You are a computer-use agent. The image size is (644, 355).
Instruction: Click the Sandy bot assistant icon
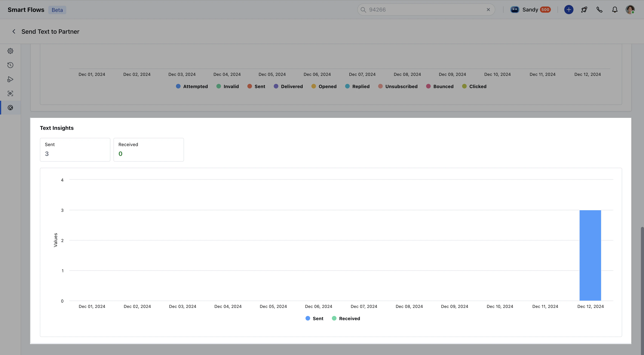click(515, 10)
